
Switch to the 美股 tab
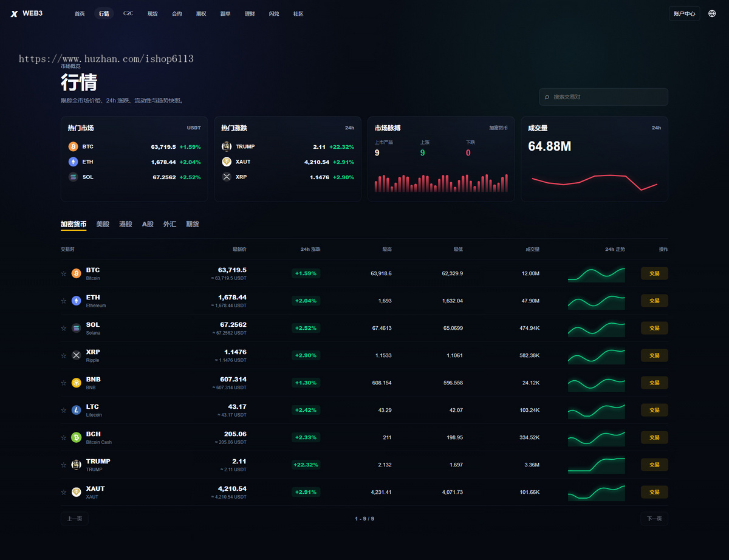[x=103, y=224]
